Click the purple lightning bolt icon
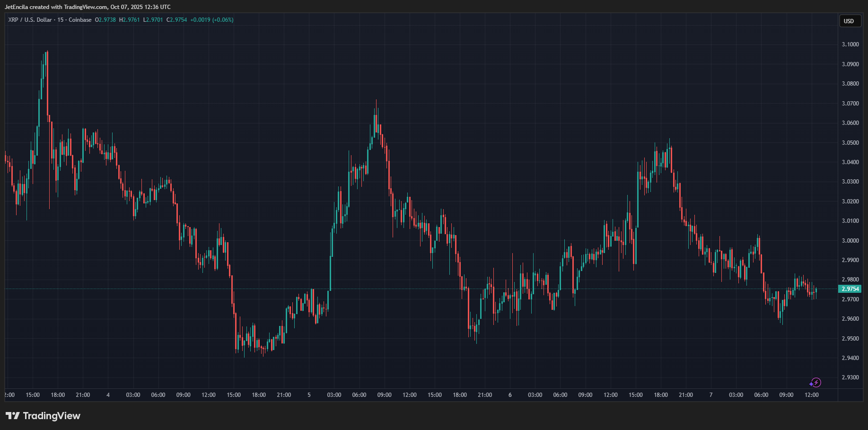This screenshot has width=868, height=430. point(815,383)
